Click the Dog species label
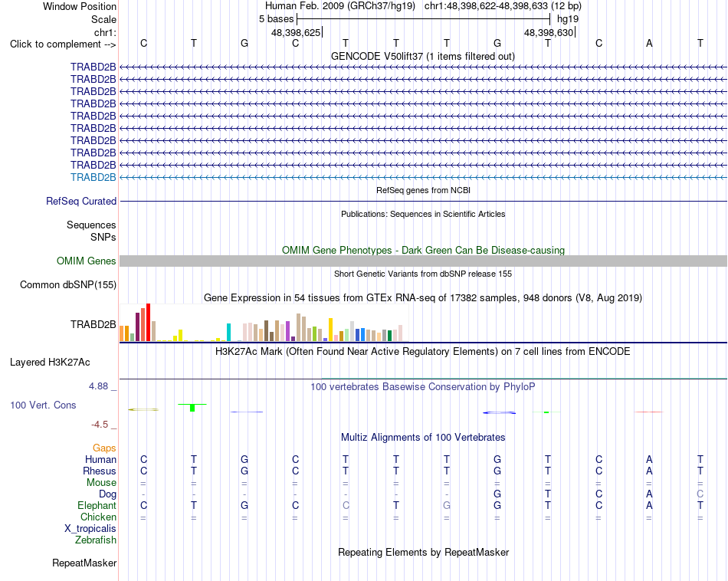This screenshot has height=581, width=728. 107,494
